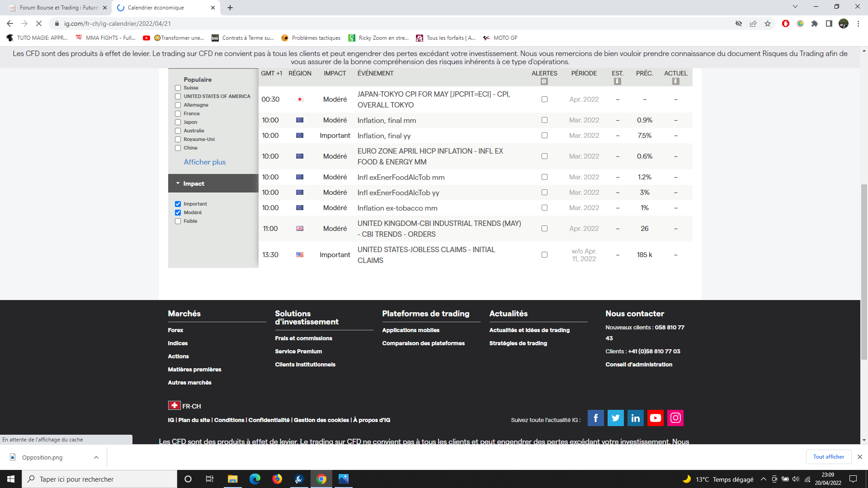868x488 pixels.
Task: Enable the Faible impact filter
Action: tap(178, 221)
